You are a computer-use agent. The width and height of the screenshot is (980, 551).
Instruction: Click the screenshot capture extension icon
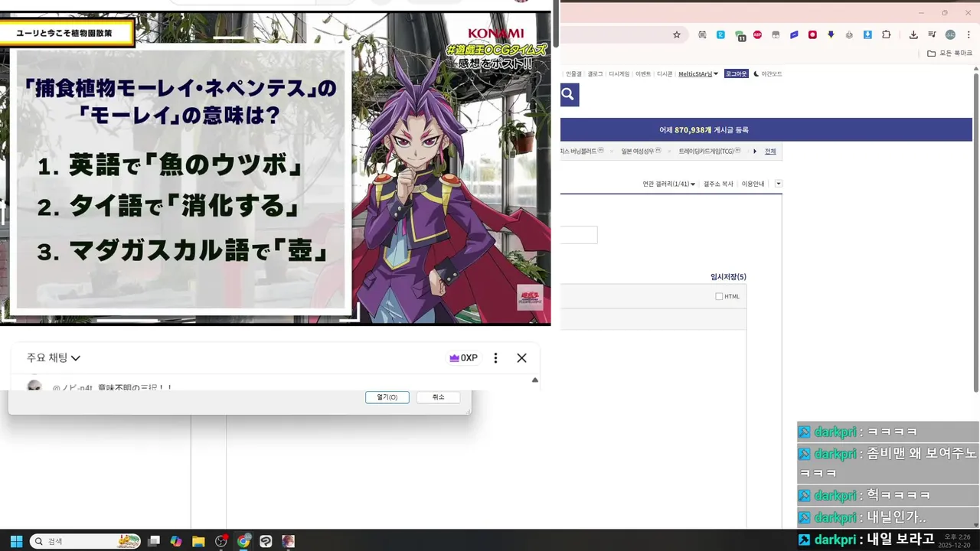click(702, 34)
